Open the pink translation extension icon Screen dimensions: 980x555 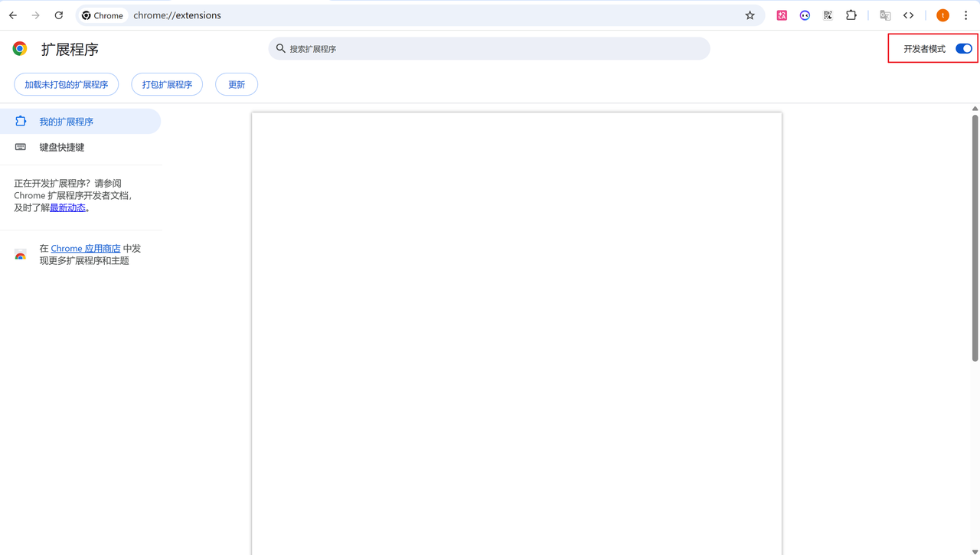click(x=782, y=15)
